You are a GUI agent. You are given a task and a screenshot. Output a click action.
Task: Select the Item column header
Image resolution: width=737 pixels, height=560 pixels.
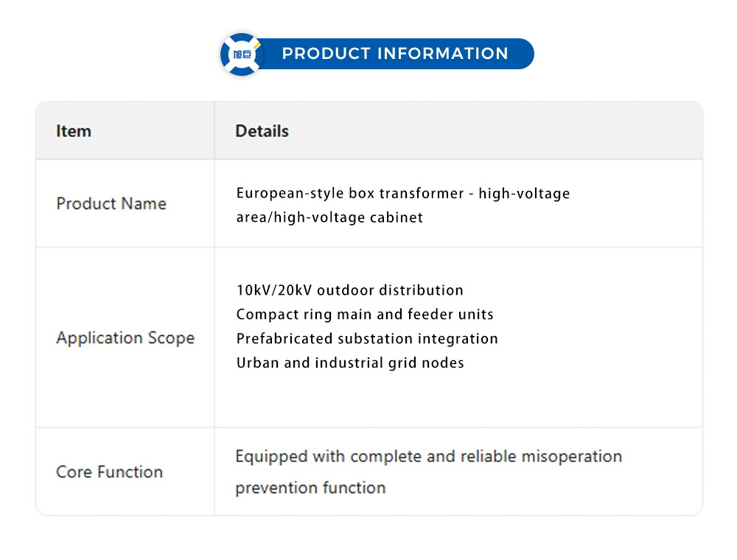[74, 131]
